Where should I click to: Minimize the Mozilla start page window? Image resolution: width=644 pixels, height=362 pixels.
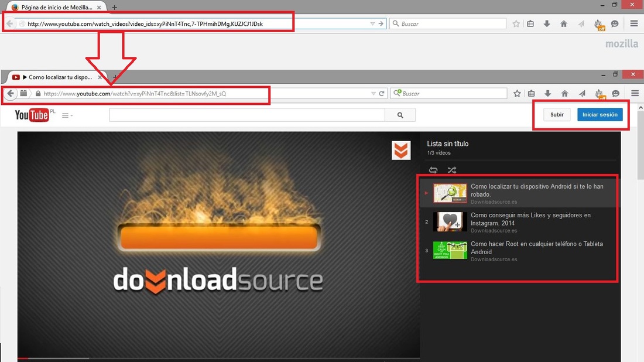(x=602, y=5)
